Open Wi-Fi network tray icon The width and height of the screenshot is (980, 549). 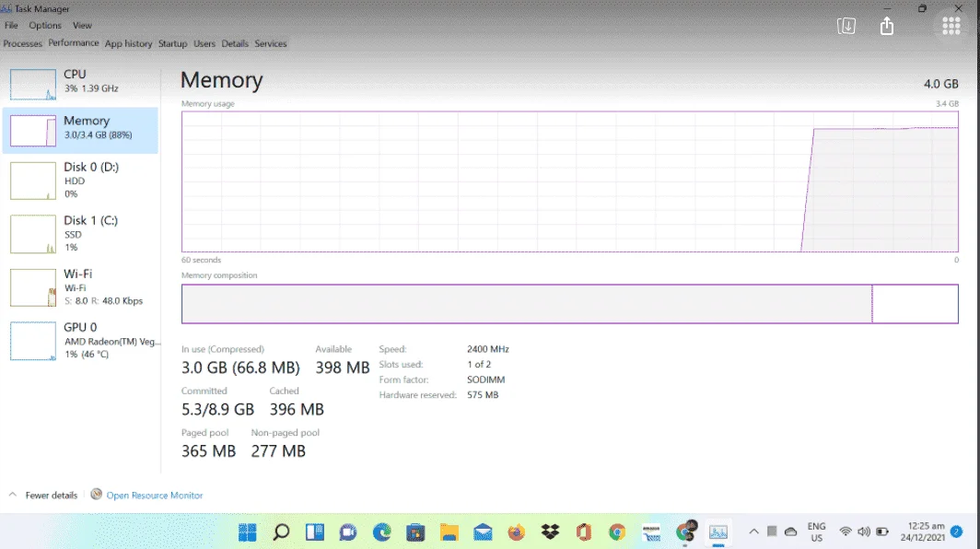coord(845,531)
